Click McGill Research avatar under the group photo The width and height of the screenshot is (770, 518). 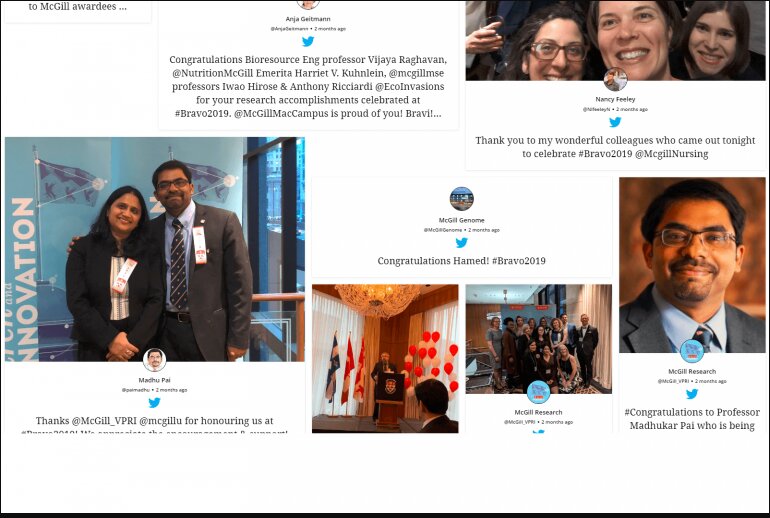coord(539,392)
